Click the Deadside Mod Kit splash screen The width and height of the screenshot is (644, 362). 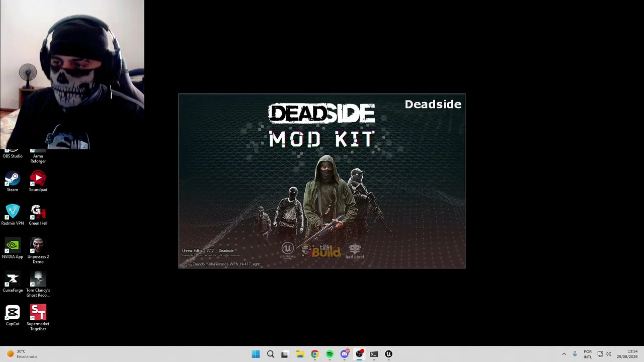[x=322, y=181]
